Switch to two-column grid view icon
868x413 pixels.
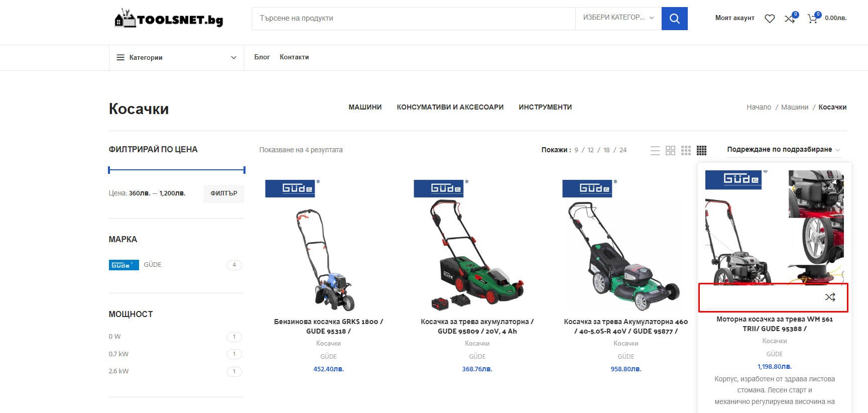[x=670, y=150]
